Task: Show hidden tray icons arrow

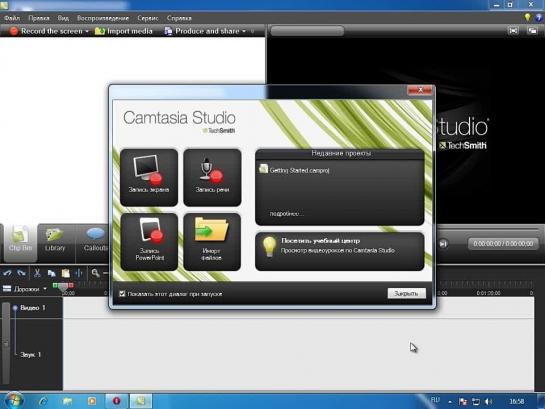Action: point(450,402)
